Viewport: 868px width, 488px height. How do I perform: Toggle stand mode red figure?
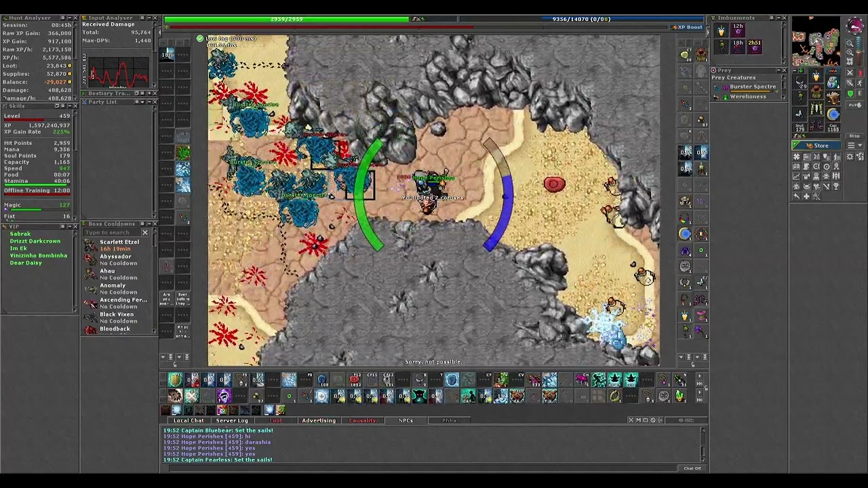tap(859, 74)
